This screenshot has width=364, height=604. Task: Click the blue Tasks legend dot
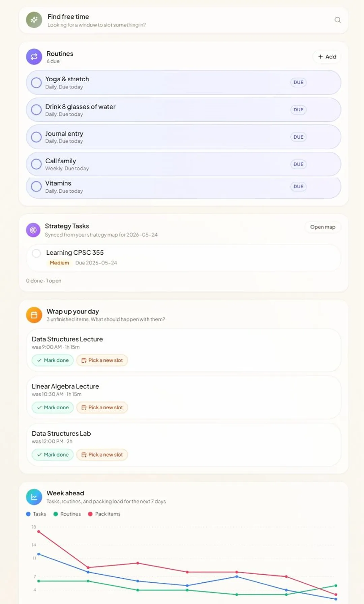pos(28,514)
